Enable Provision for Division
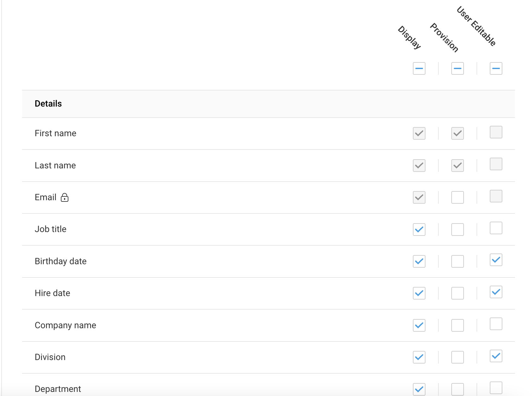 coord(457,357)
